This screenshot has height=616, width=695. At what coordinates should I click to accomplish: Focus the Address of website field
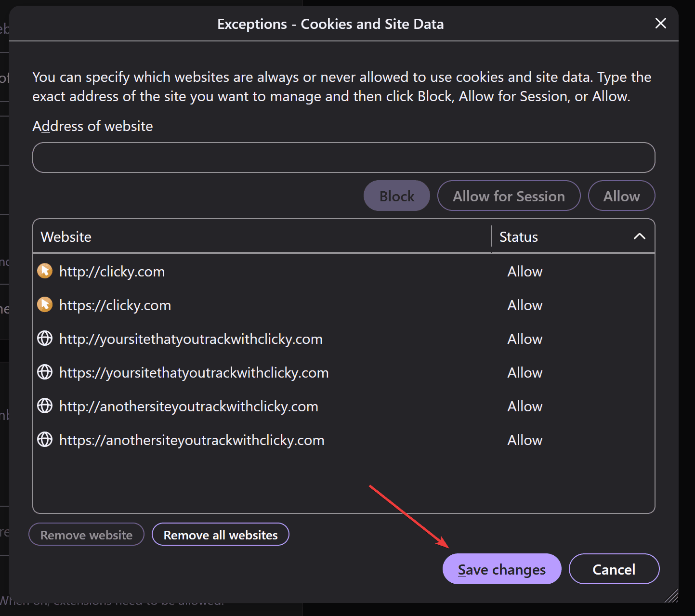(x=344, y=157)
